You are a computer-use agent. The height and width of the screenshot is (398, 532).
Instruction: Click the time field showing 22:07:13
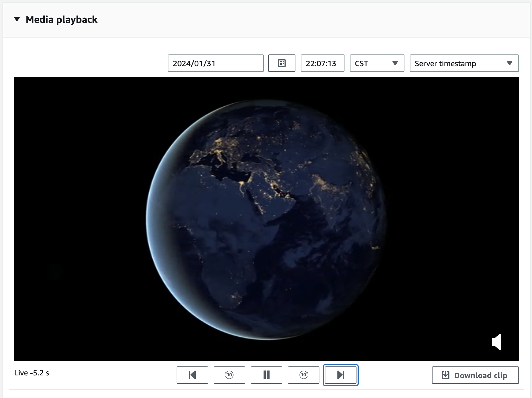322,63
